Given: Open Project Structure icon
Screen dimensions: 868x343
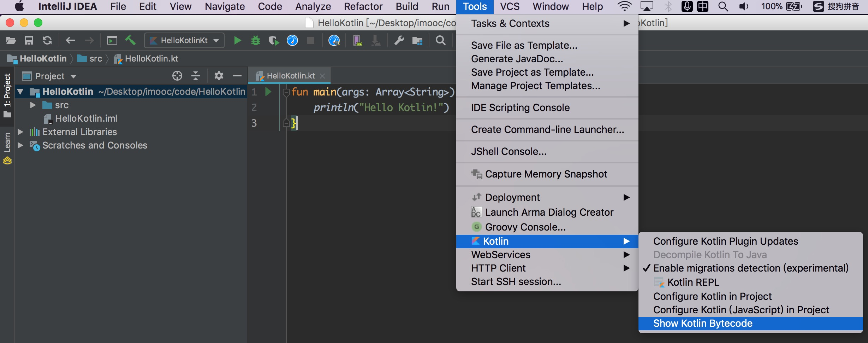Looking at the screenshot, I should click(x=417, y=41).
